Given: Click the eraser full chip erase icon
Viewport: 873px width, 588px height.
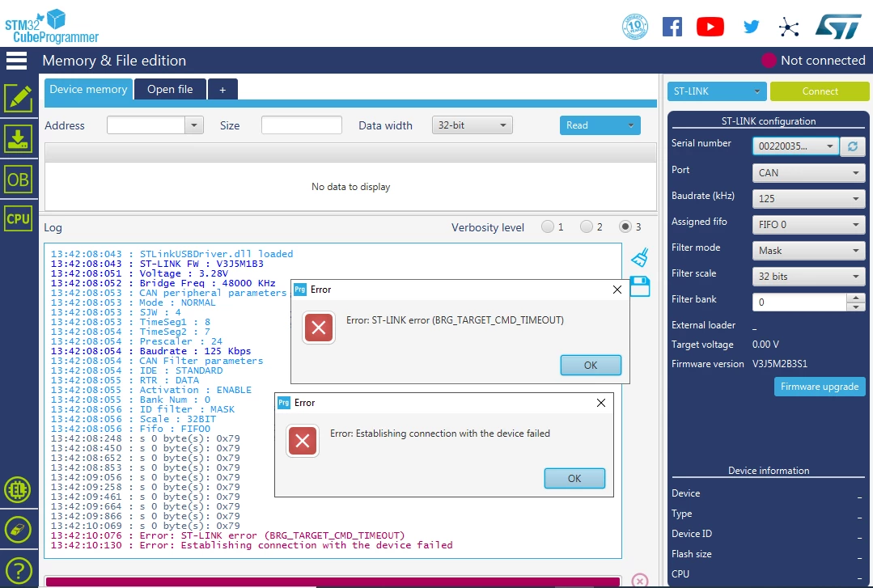Looking at the screenshot, I should [x=18, y=530].
